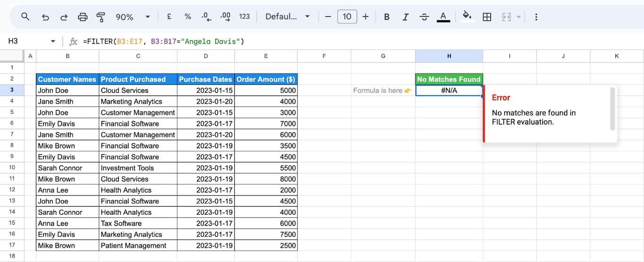
Task: Select the #N/A error cell
Action: [449, 90]
